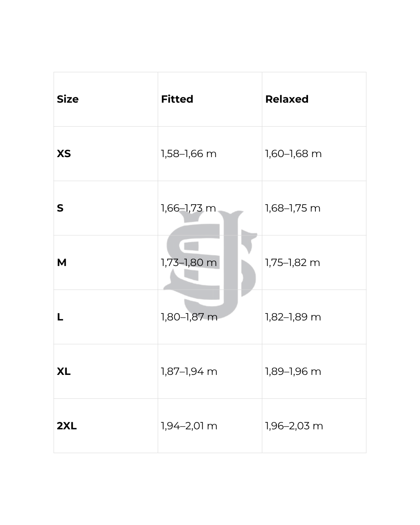
Task: Click the XS size row label
Action: 64,154
